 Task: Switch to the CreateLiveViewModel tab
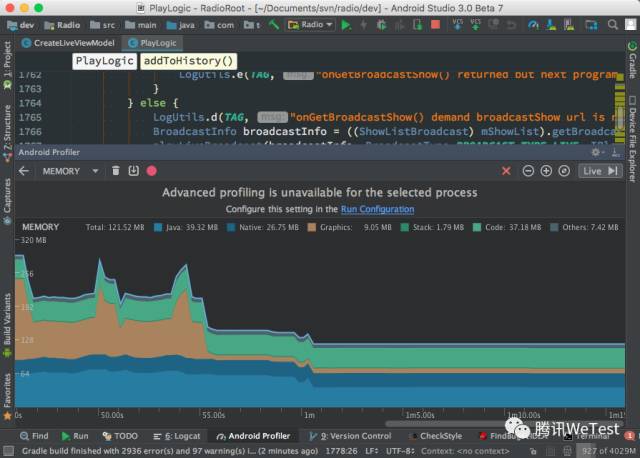68,43
